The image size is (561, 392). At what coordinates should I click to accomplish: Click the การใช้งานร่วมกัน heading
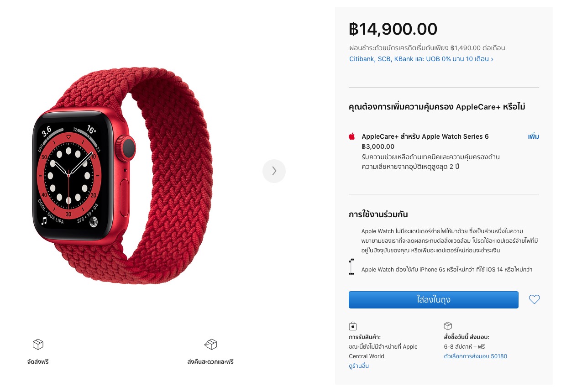point(378,214)
